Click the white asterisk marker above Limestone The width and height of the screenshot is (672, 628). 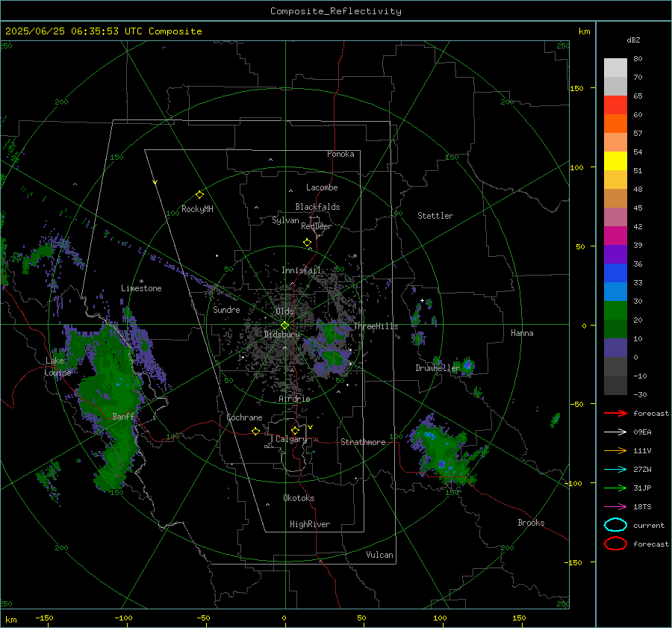(141, 282)
